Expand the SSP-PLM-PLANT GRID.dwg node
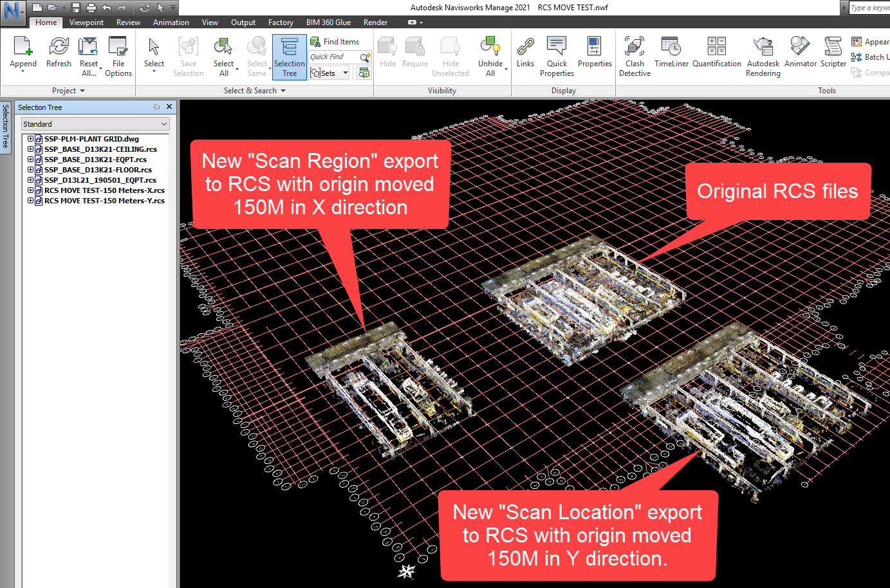The image size is (890, 588). coord(30,138)
